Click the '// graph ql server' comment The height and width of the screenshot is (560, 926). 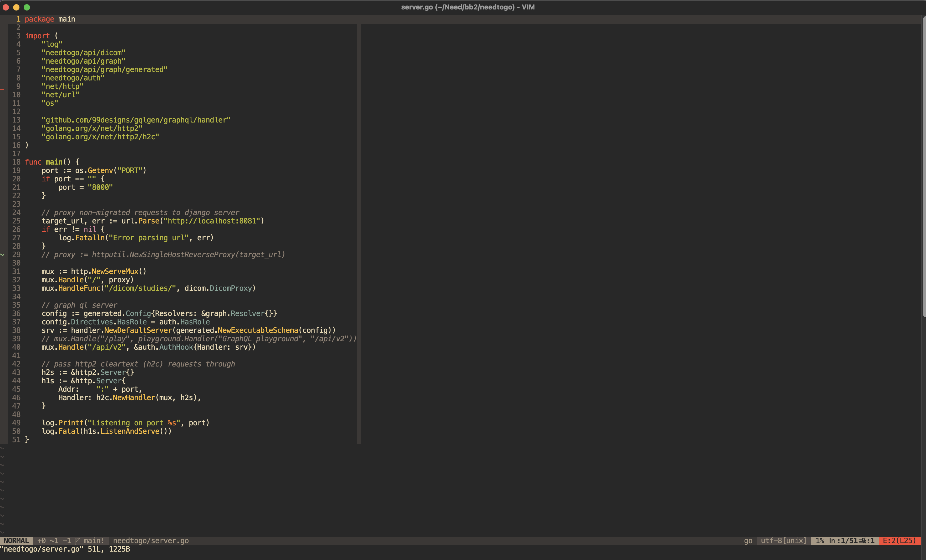79,305
